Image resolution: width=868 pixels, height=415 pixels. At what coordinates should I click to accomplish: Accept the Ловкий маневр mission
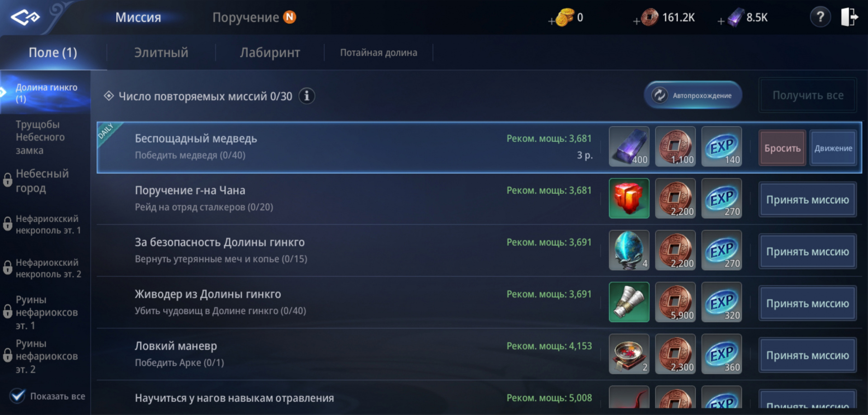807,355
